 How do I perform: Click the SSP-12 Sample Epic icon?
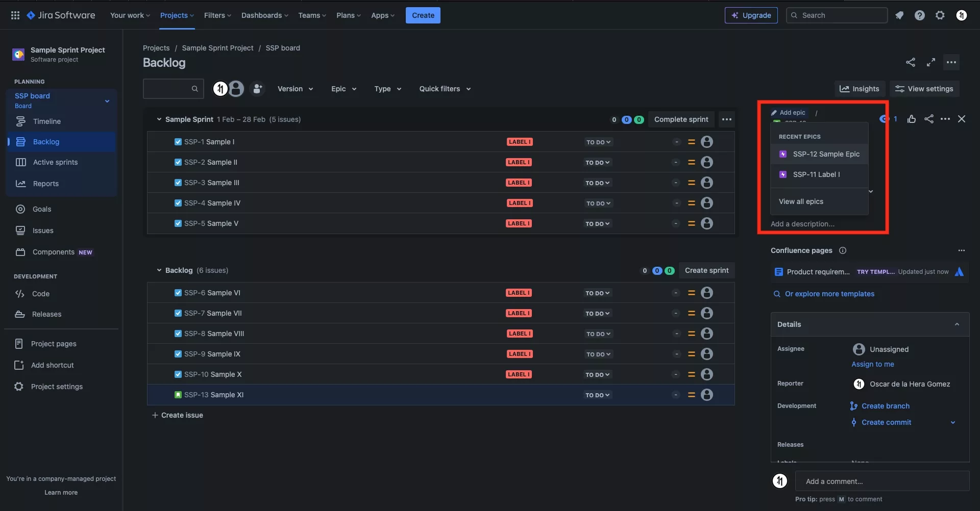click(783, 154)
